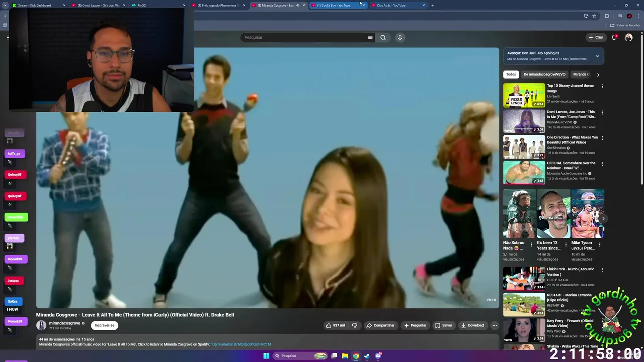Open options for Demi Lovato This Is Me video
The width and height of the screenshot is (644, 362).
coord(602,112)
